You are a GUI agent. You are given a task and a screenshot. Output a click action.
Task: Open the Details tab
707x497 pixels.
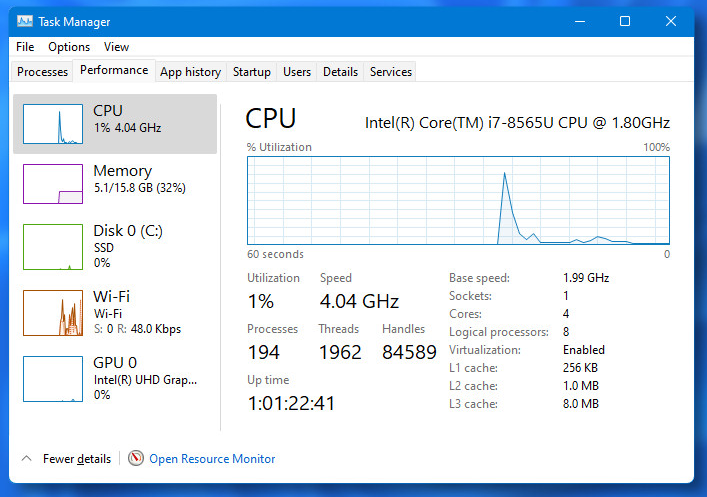tap(340, 72)
